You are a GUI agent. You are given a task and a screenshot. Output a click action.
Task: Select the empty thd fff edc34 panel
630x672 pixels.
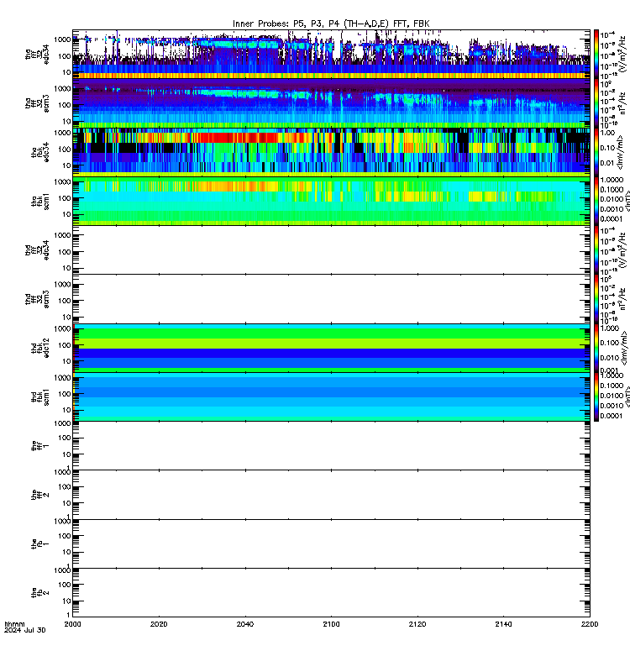pos(331,249)
